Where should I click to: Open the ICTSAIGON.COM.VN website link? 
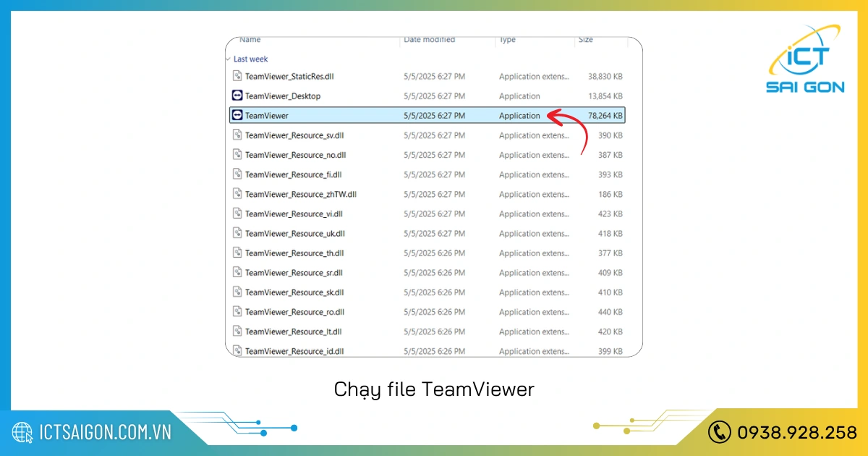tap(106, 432)
